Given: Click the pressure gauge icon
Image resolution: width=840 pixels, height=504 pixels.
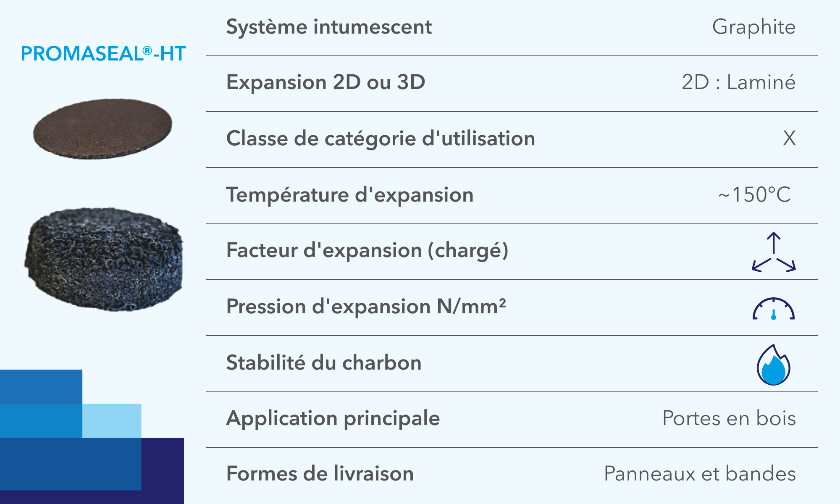Looking at the screenshot, I should point(773,310).
